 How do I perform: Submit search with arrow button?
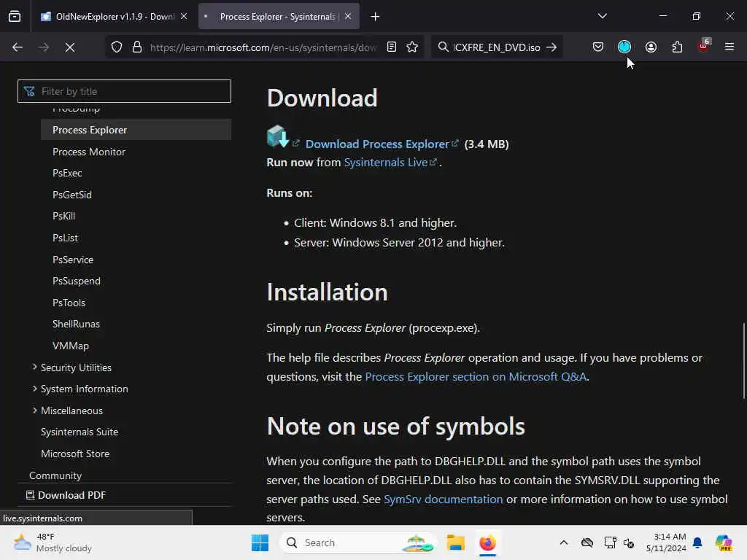(551, 47)
